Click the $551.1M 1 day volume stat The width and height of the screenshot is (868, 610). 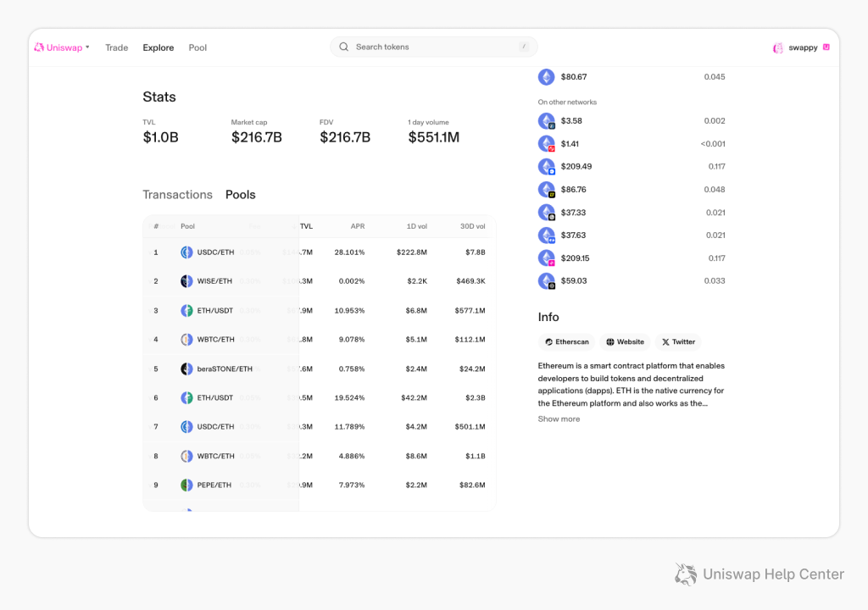tap(433, 137)
